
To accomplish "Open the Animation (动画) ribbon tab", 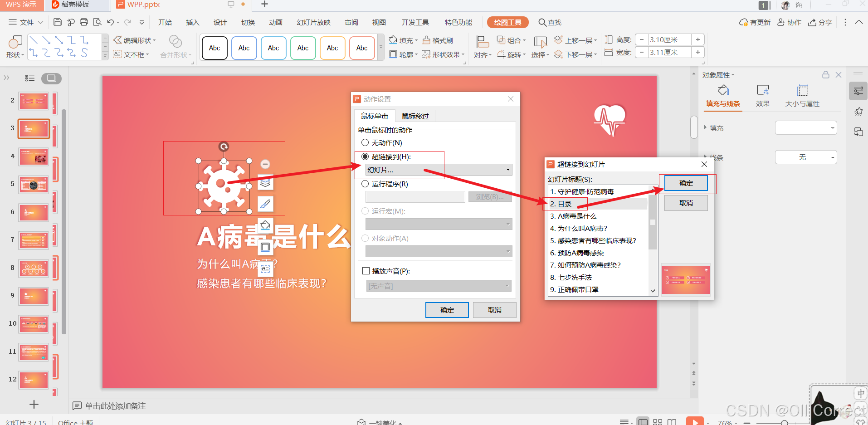I will (x=276, y=22).
